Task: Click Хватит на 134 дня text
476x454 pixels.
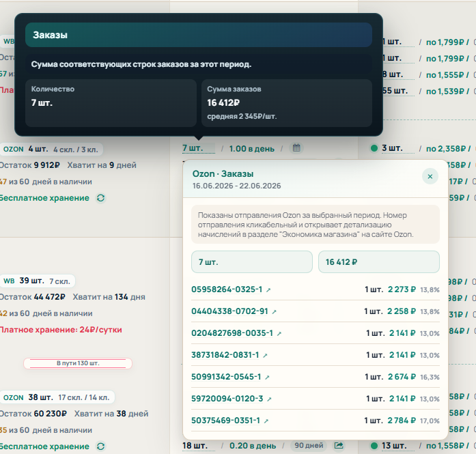Action: [109, 297]
